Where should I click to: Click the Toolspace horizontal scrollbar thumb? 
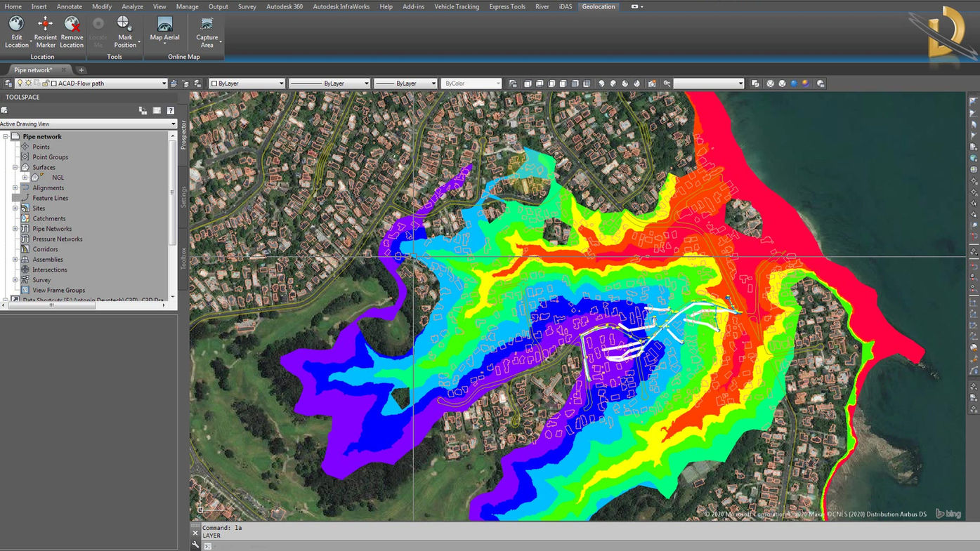(x=51, y=305)
